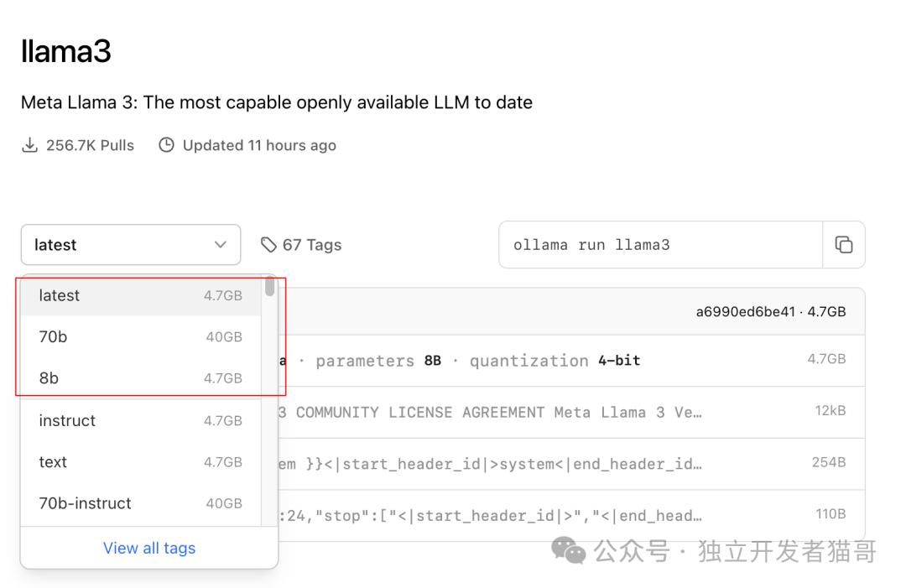Click the WeChat speech-bubble watermark icon

point(568,551)
